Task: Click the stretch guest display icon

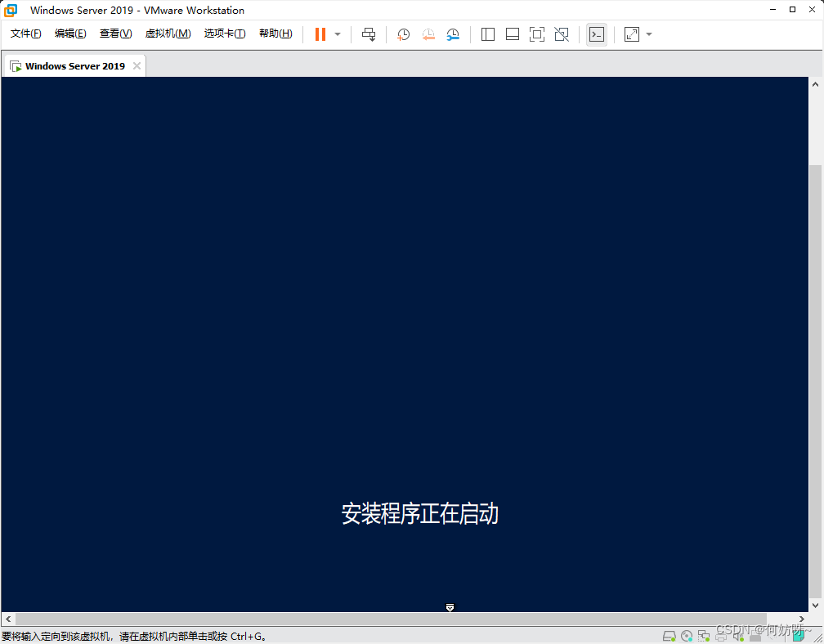Action: pos(632,34)
